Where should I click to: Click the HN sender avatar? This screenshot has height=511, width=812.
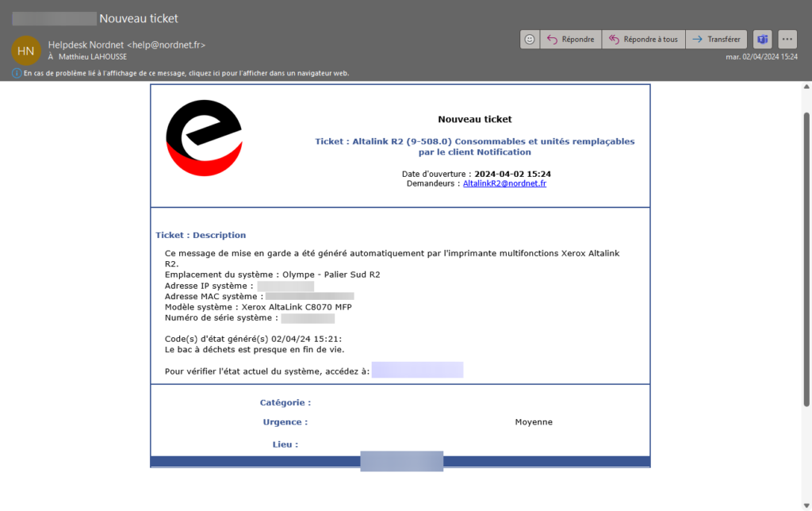[x=26, y=51]
